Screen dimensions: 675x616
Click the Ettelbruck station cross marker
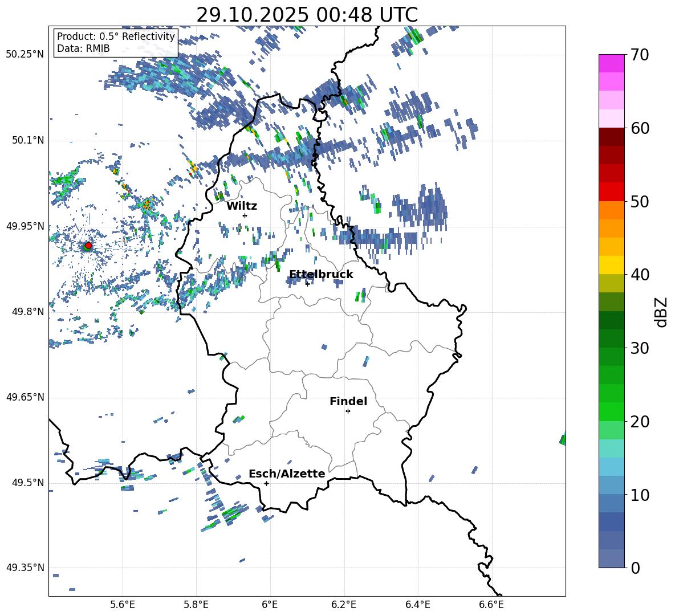pos(307,284)
